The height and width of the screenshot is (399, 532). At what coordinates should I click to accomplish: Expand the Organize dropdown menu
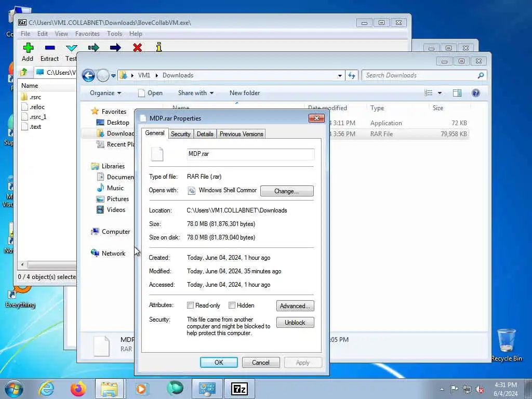point(105,93)
